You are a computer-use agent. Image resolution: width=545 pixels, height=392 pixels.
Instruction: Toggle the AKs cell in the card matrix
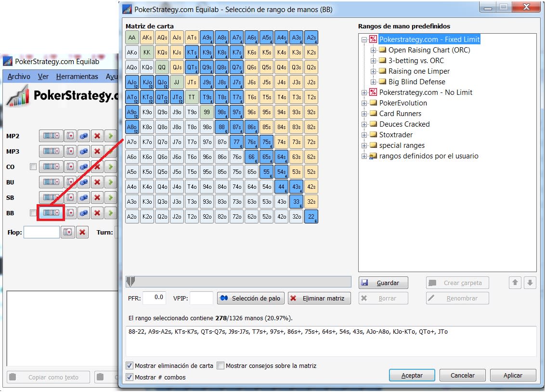[x=147, y=37]
